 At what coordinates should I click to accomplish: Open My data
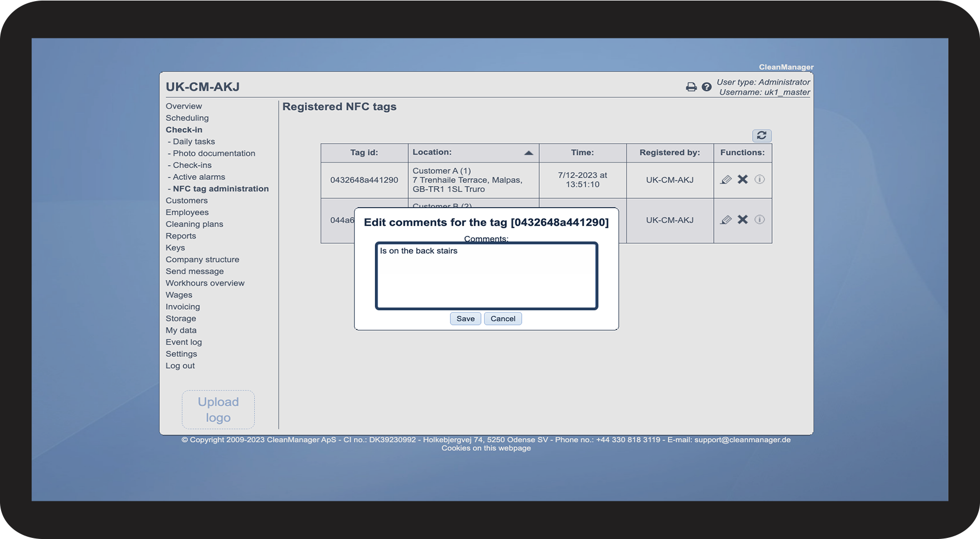coord(181,330)
